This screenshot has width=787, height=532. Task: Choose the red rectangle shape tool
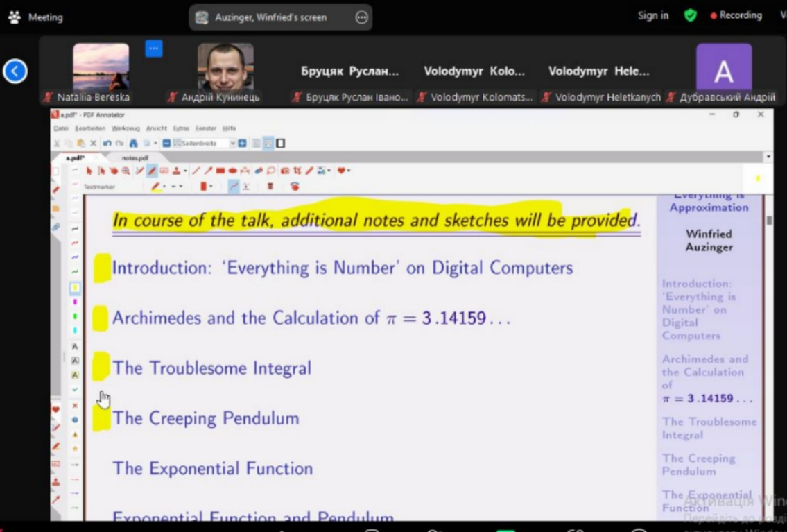click(220, 171)
